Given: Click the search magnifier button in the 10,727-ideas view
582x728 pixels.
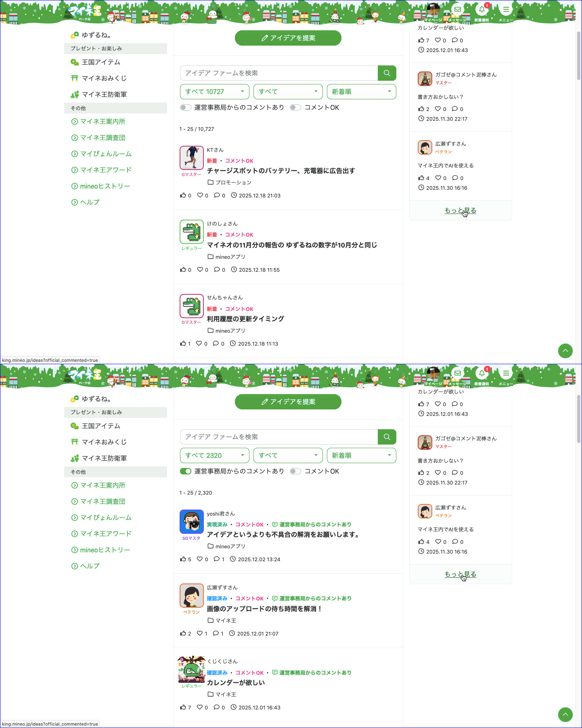Looking at the screenshot, I should point(387,73).
